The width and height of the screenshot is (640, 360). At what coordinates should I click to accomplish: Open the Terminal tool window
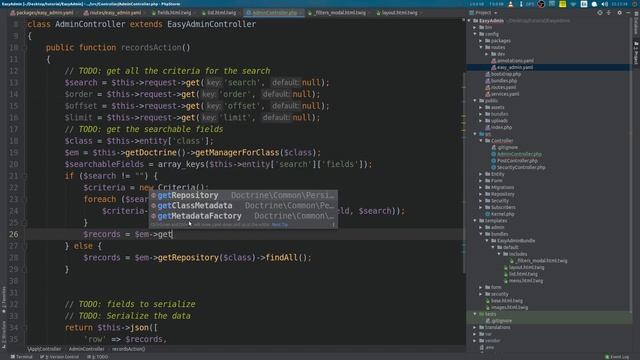(x=21, y=357)
